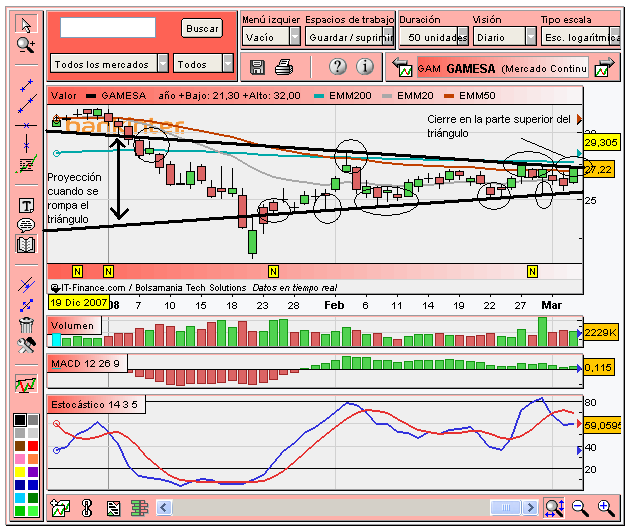Screen dimensions: 628x530
Task: Open the information icon
Action: point(364,67)
